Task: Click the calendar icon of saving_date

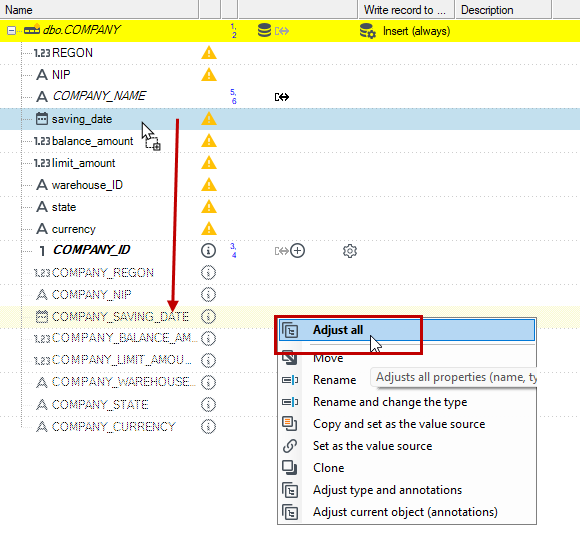Action: tap(42, 119)
